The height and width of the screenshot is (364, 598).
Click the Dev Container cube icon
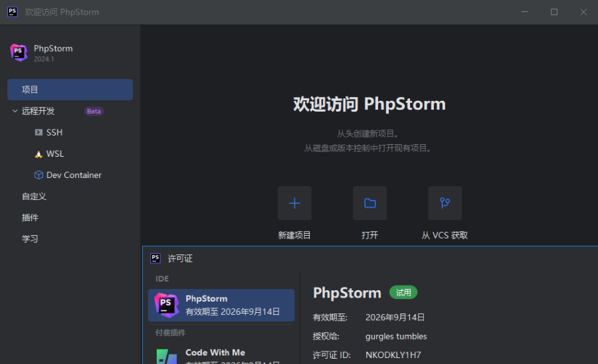39,175
